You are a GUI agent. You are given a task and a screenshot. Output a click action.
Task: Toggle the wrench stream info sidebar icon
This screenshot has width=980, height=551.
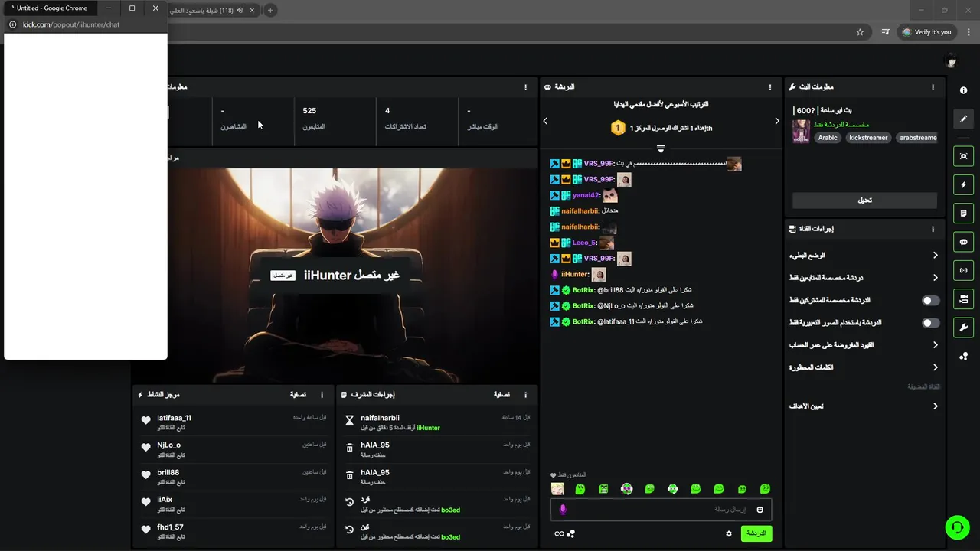point(963,328)
